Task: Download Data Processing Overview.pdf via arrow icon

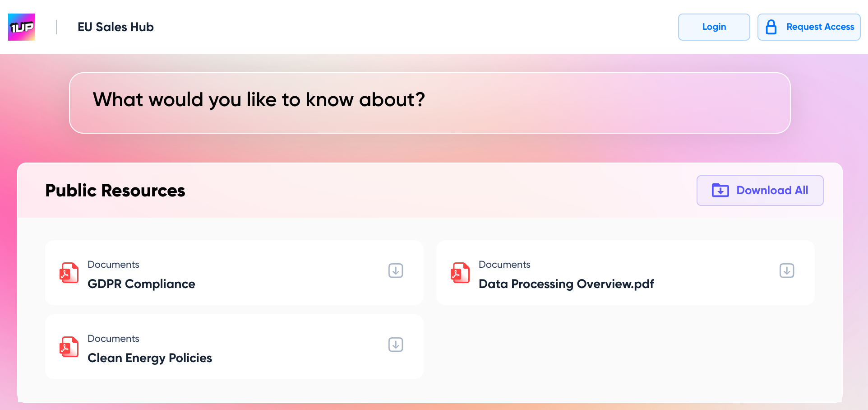Action: (x=786, y=270)
